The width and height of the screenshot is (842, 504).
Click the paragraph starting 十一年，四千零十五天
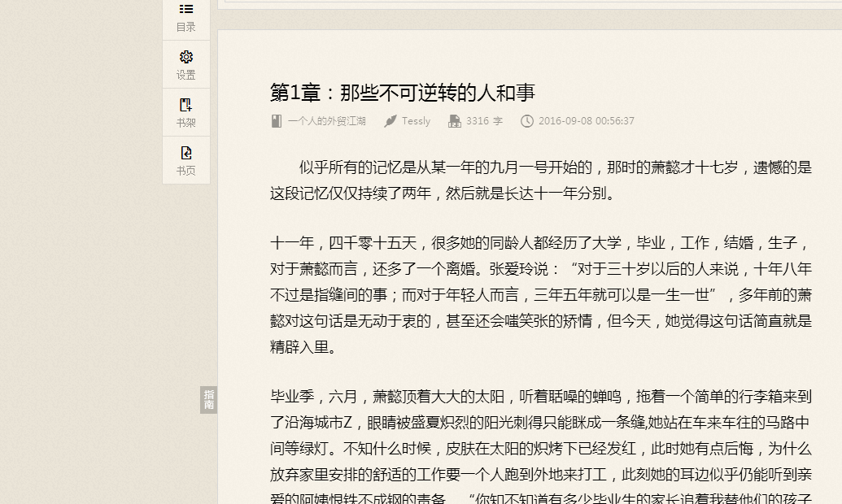541,294
